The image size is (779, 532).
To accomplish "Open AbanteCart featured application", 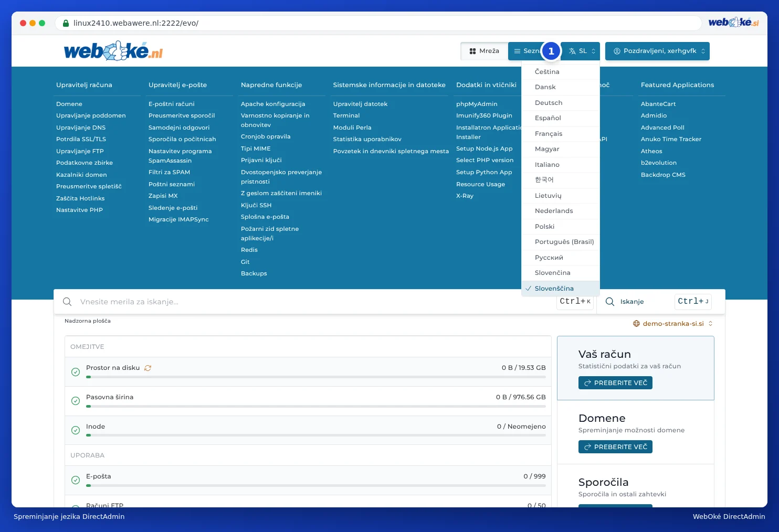I will 658,104.
